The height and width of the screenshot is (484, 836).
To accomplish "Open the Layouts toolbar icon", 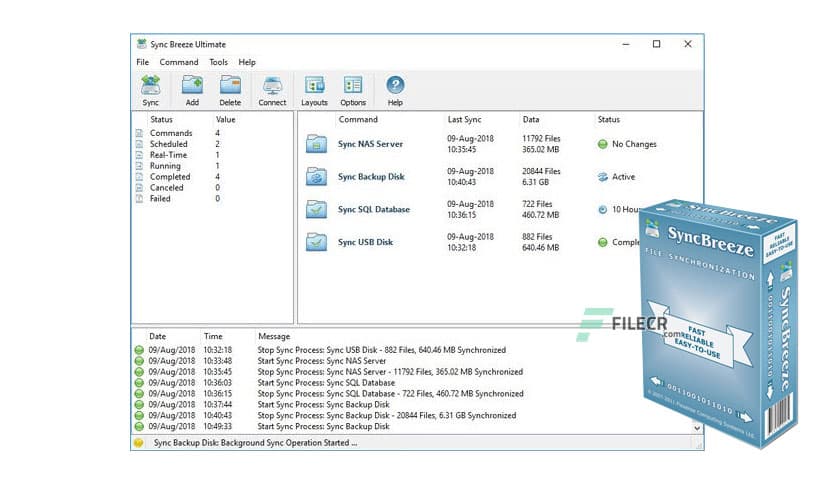I will [315, 90].
